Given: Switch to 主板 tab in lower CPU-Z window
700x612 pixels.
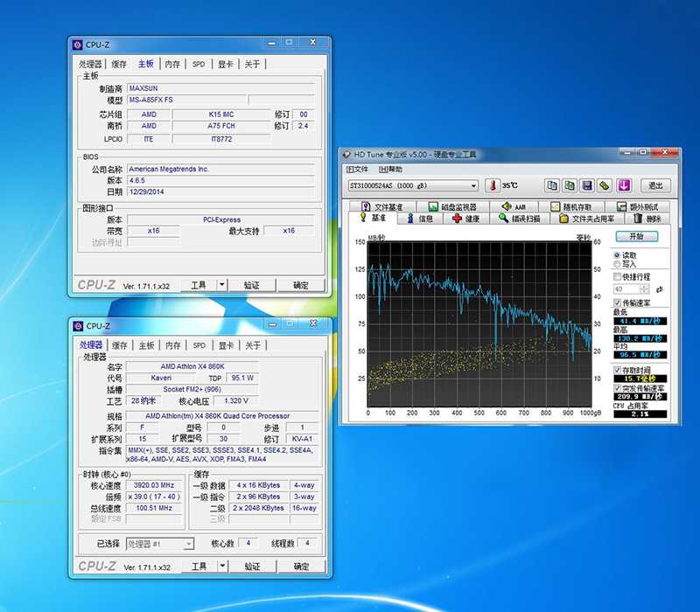Looking at the screenshot, I should (146, 345).
